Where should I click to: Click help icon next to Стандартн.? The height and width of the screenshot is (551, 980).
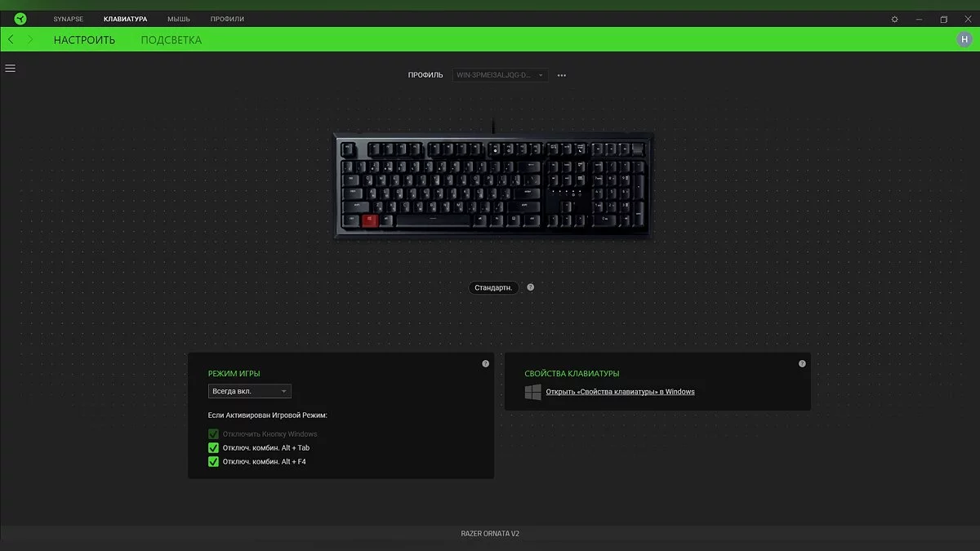click(531, 287)
